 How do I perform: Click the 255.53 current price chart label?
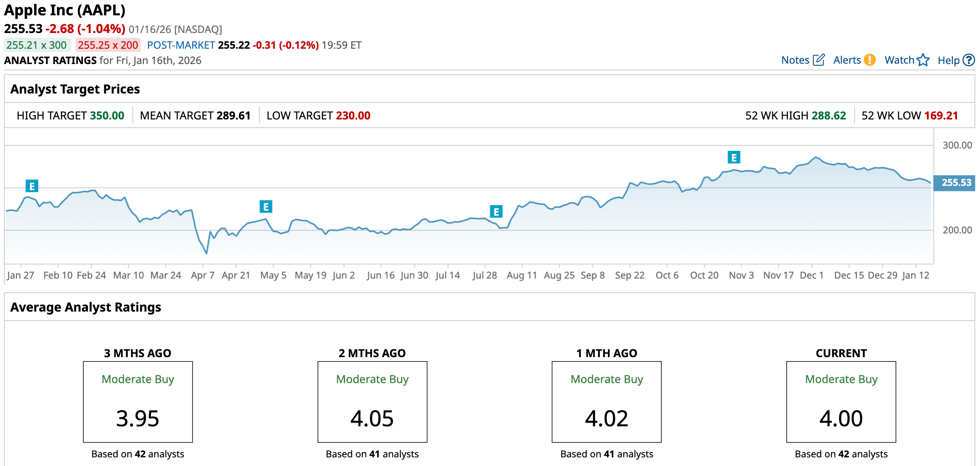(x=955, y=183)
